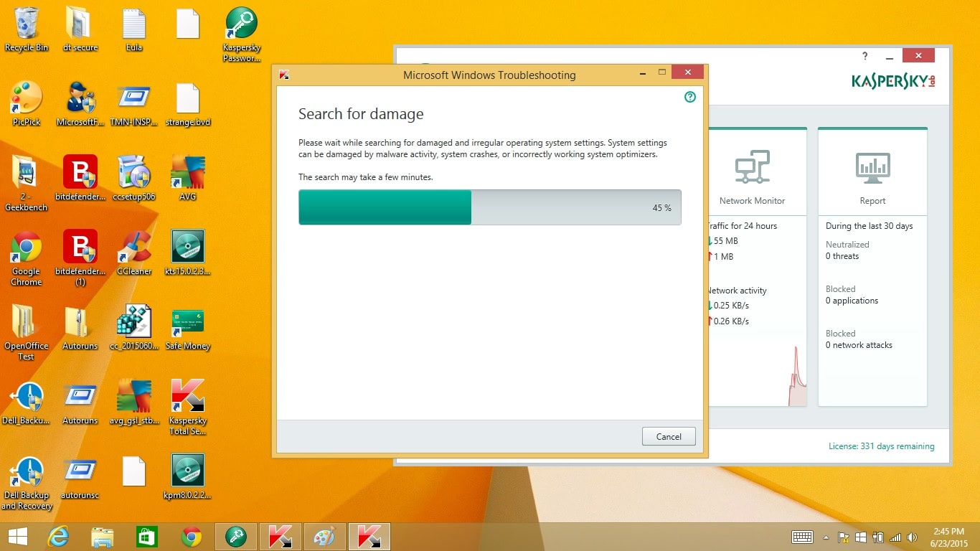Click the Search for damage heading

[x=361, y=114]
